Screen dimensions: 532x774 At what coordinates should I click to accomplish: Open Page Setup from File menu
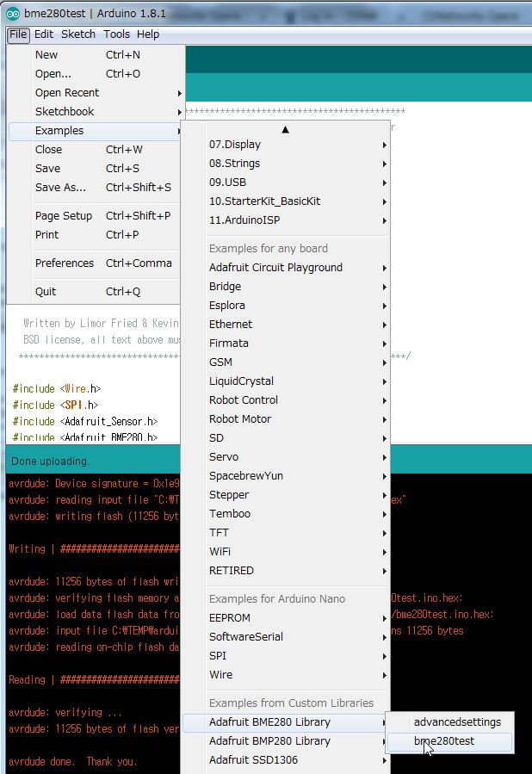coord(96,216)
